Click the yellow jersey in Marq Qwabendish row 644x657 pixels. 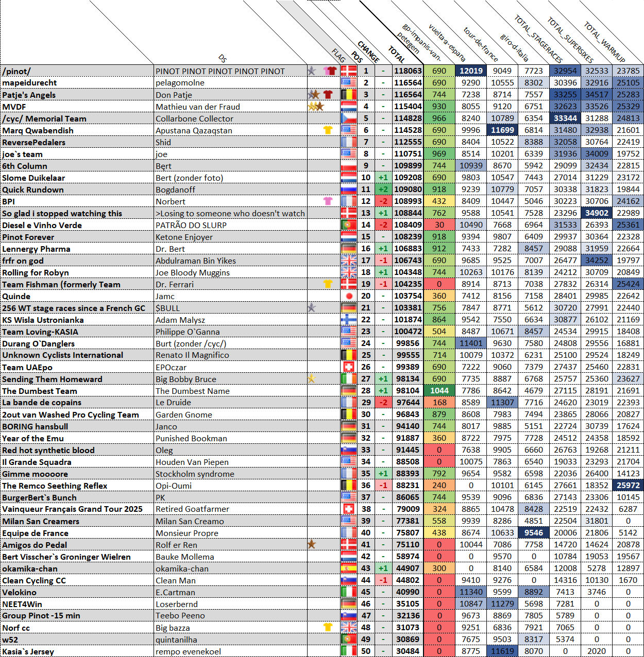(x=328, y=130)
